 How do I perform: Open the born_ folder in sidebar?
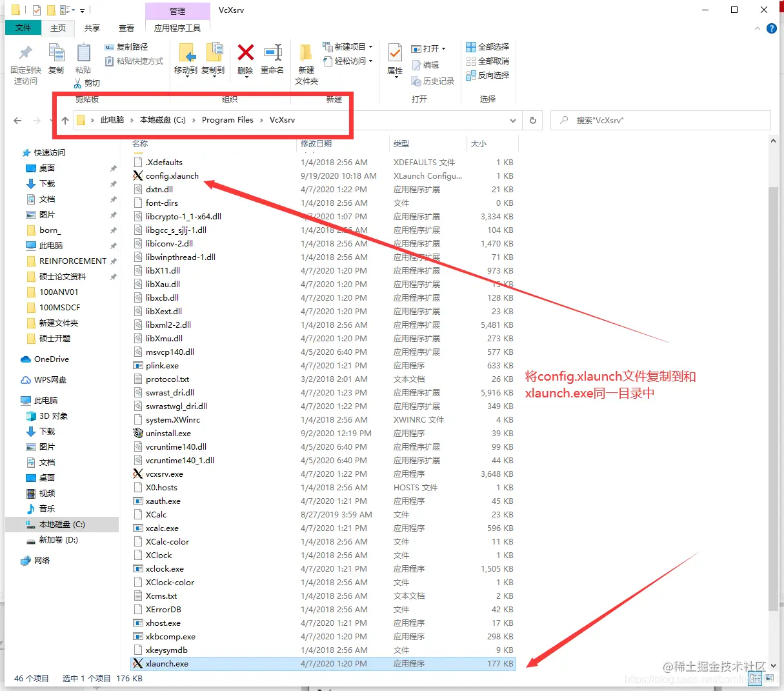click(x=50, y=230)
